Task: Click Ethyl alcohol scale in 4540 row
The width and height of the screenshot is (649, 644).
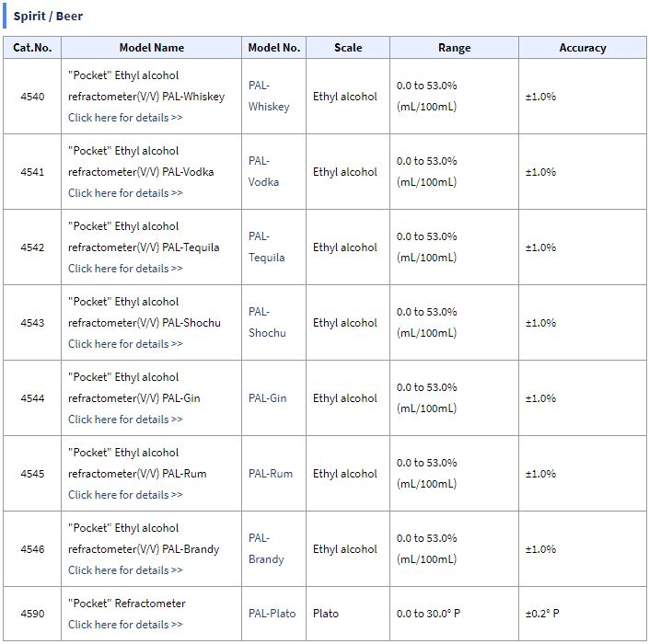Action: 345,97
